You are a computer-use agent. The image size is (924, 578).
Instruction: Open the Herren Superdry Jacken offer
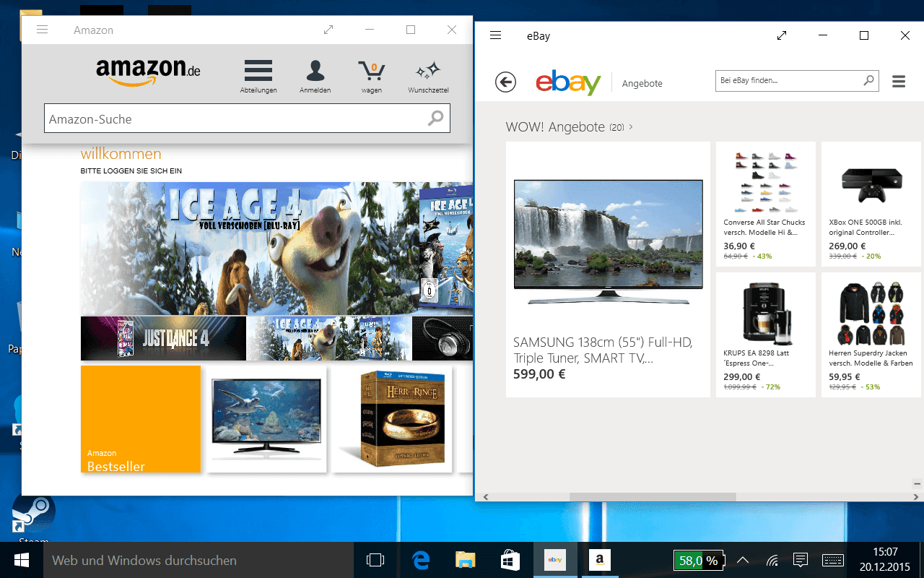[871, 335]
